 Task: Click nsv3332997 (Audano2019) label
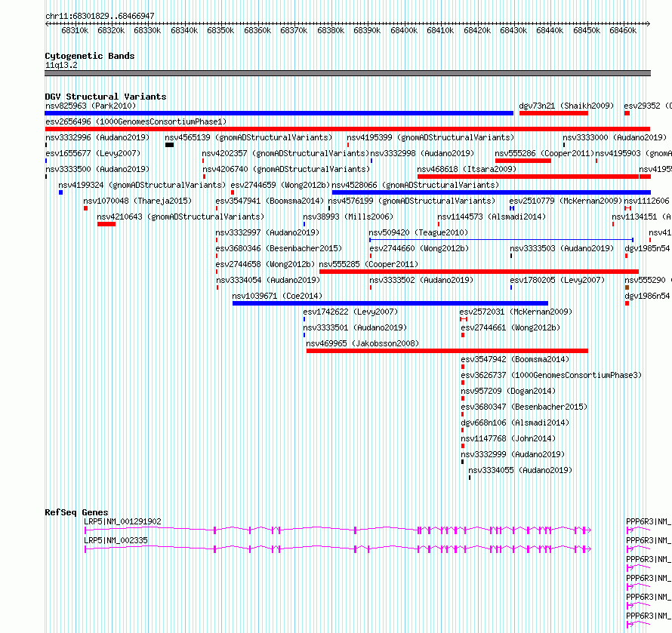267,232
